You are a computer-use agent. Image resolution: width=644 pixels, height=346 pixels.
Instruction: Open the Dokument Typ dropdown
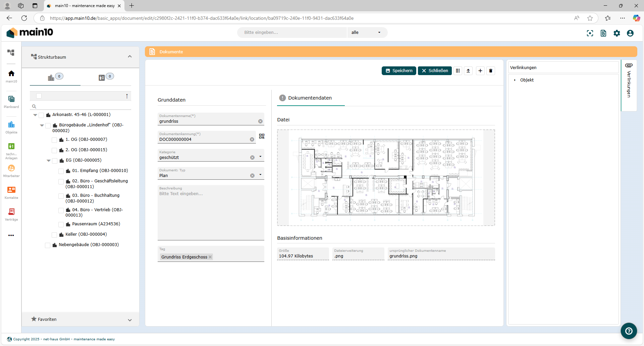click(260, 175)
